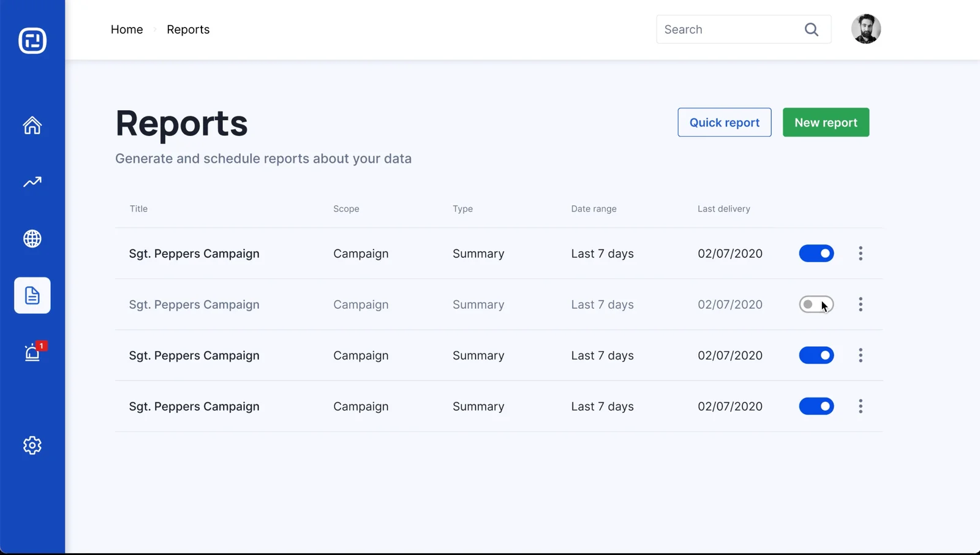Select the Reports document icon
Image resolution: width=980 pixels, height=555 pixels.
tap(32, 295)
